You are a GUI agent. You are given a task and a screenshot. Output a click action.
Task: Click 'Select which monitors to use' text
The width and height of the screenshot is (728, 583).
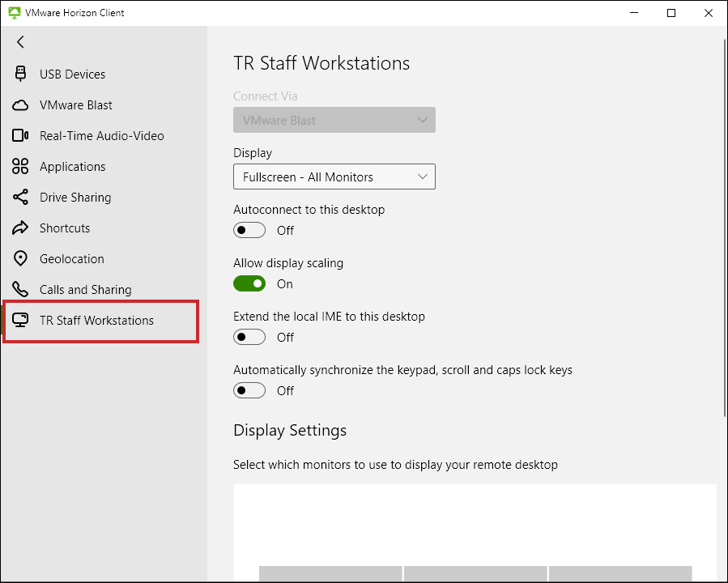coord(395,465)
